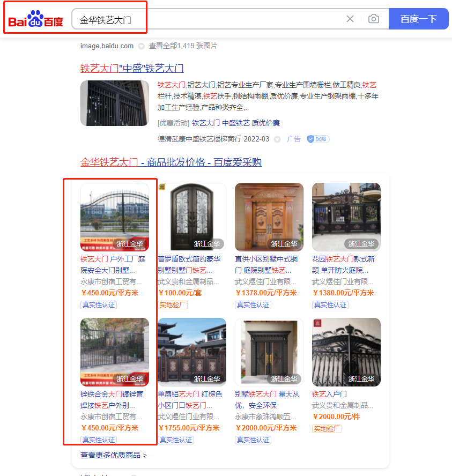Screen dimensions: 452x476
Task: Open the image.baidu.com source dropdown arrow
Action: (x=141, y=46)
